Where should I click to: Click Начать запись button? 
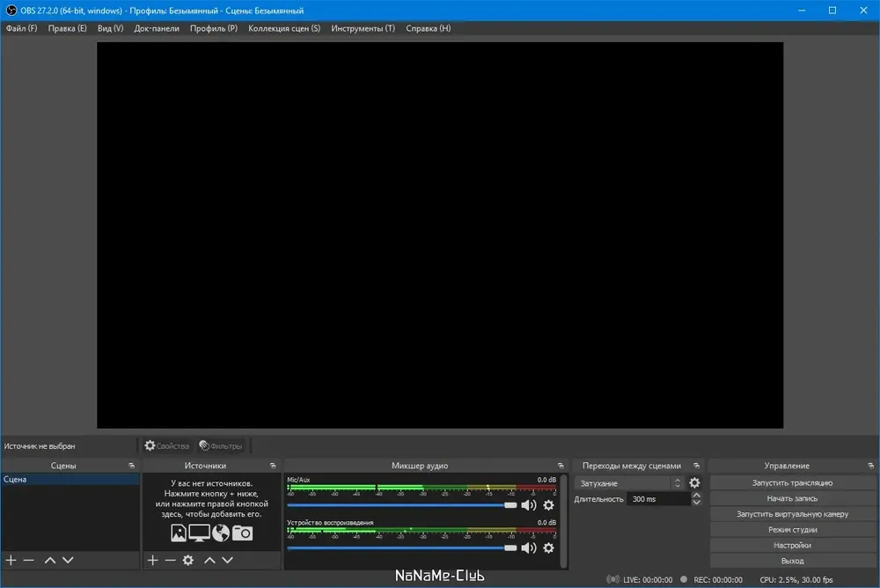tap(792, 498)
